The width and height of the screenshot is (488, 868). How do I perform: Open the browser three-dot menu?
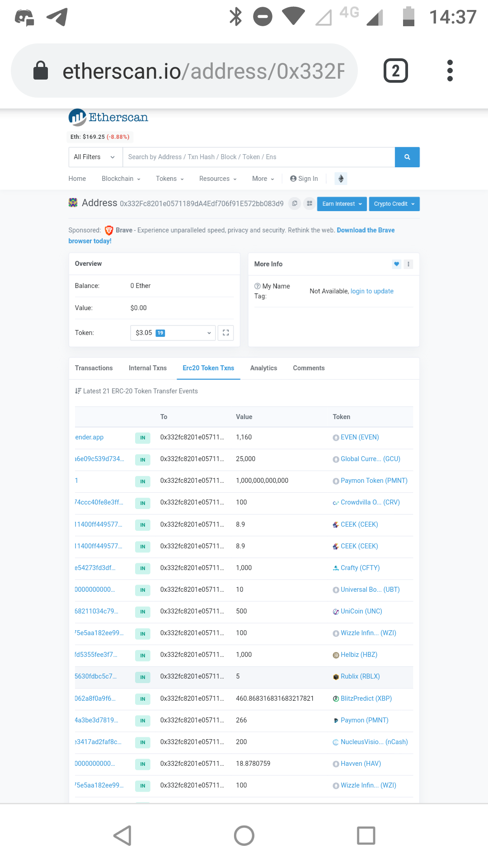tap(450, 71)
